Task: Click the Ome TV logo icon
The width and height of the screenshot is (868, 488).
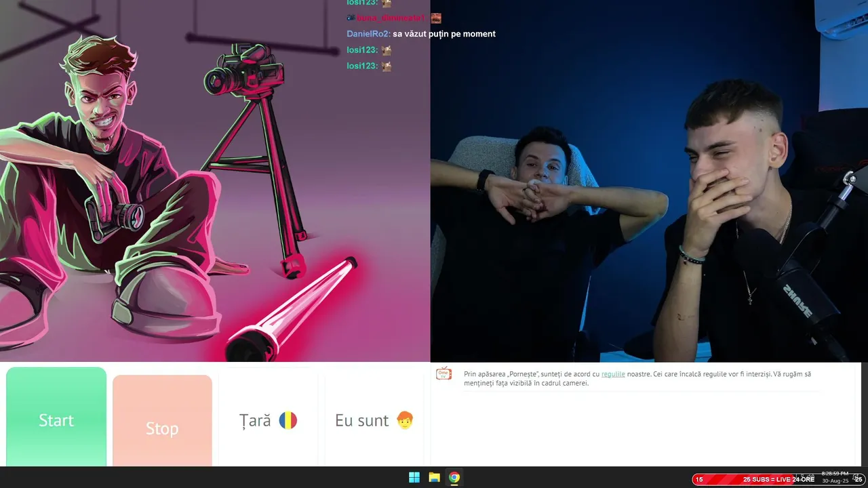Action: [443, 373]
